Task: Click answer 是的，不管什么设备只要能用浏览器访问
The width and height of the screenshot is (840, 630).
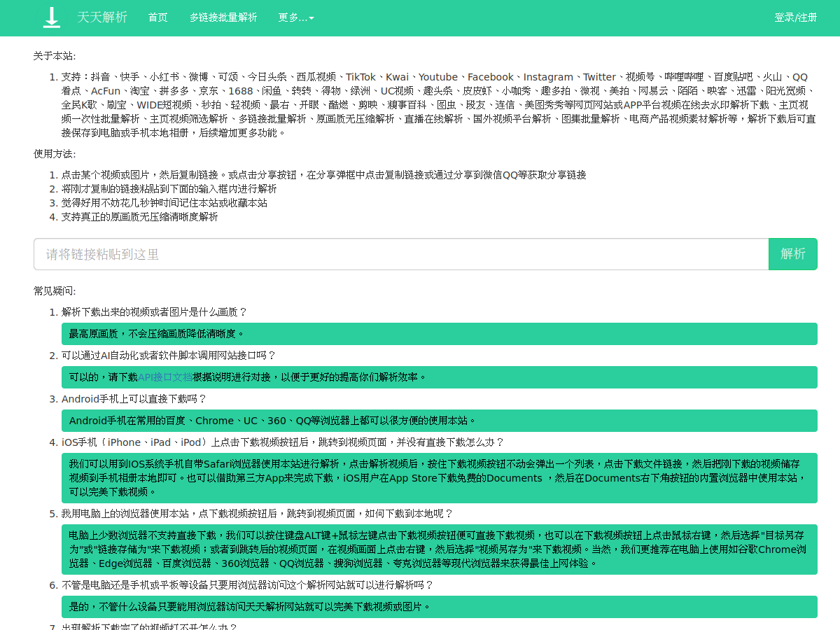Action: [x=440, y=607]
